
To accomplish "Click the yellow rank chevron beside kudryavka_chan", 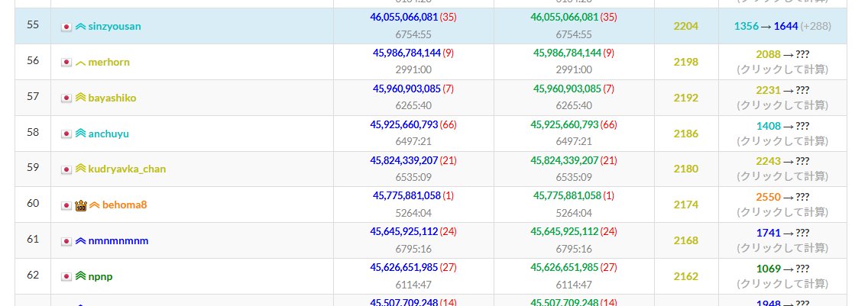I will pos(81,169).
